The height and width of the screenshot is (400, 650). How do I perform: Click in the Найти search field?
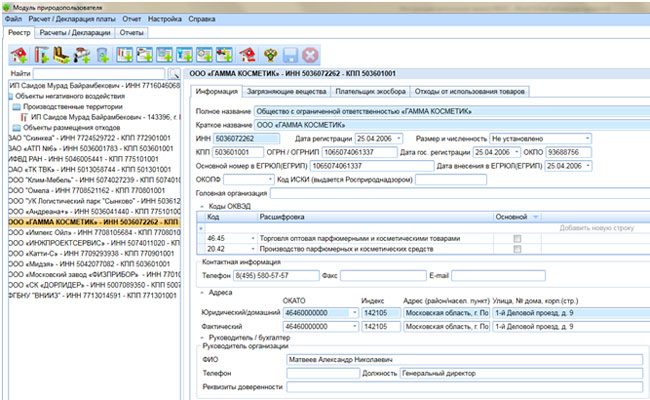click(99, 74)
